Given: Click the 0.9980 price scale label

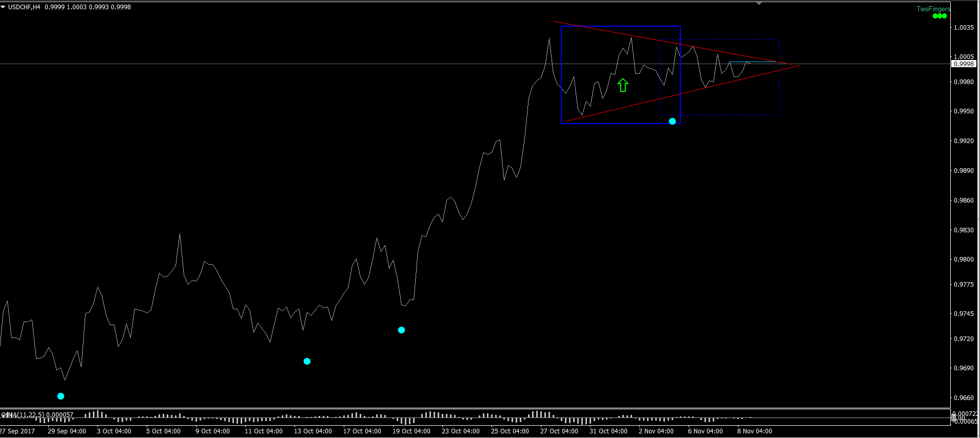Looking at the screenshot, I should click(964, 82).
